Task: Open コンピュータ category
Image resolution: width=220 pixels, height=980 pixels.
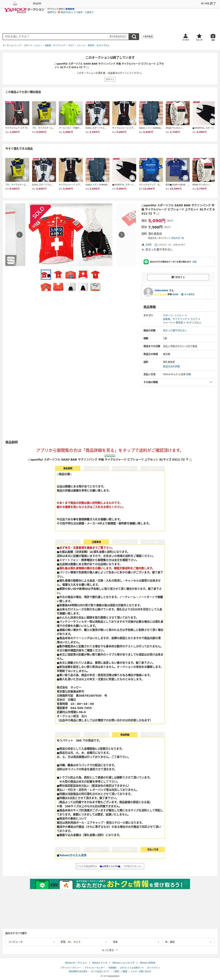Action: coord(31,942)
